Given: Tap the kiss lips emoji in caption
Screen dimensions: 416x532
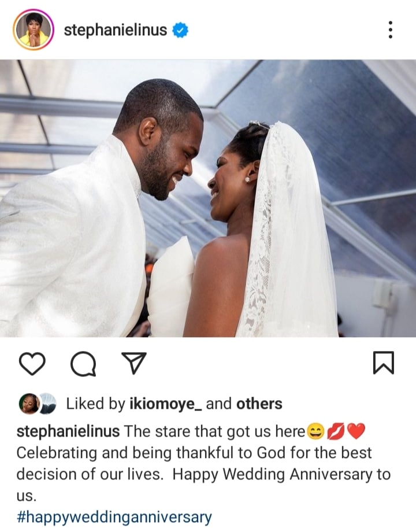Looking at the screenshot, I should (x=336, y=431).
